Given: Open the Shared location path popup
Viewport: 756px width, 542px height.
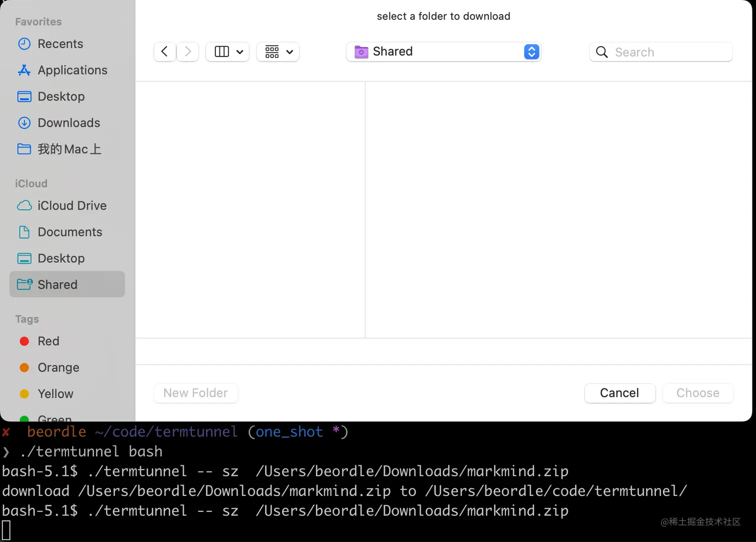Looking at the screenshot, I should click(443, 52).
